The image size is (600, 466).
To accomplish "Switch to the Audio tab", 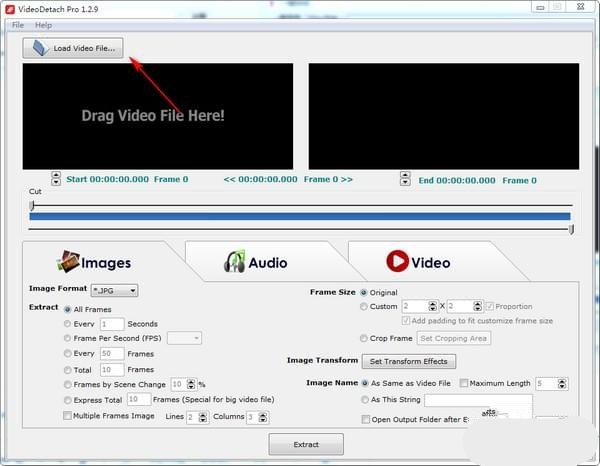I will coord(256,262).
